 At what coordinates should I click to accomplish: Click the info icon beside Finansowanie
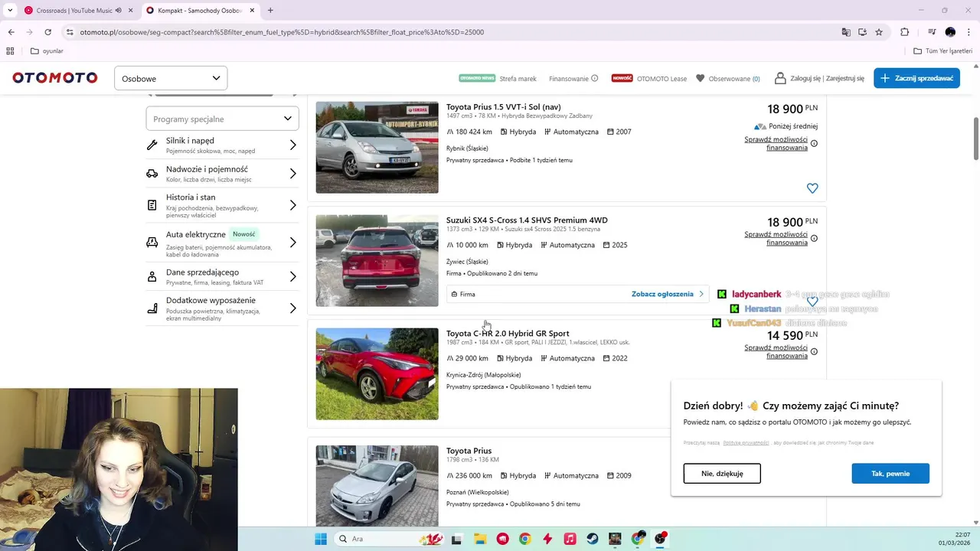coord(594,78)
